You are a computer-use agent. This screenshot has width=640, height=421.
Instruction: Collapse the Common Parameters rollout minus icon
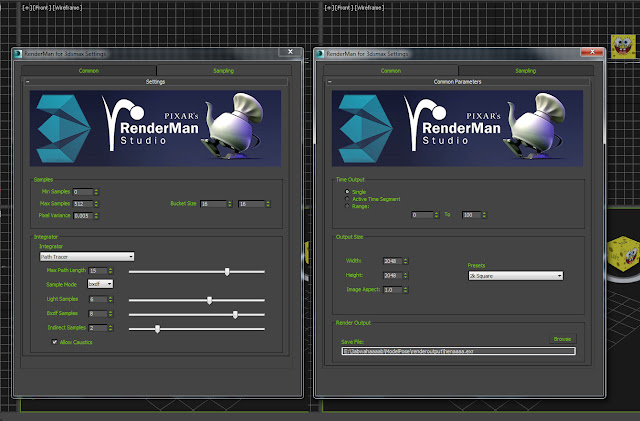pos(329,82)
